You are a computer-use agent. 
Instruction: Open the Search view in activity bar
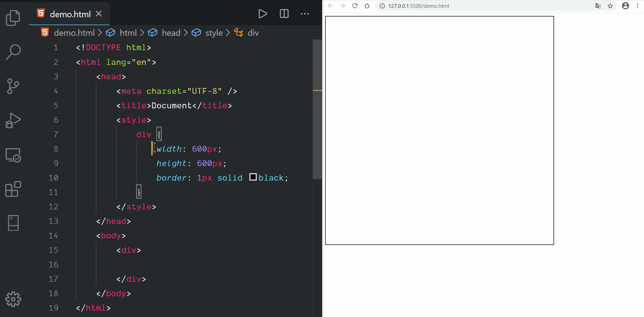click(13, 52)
